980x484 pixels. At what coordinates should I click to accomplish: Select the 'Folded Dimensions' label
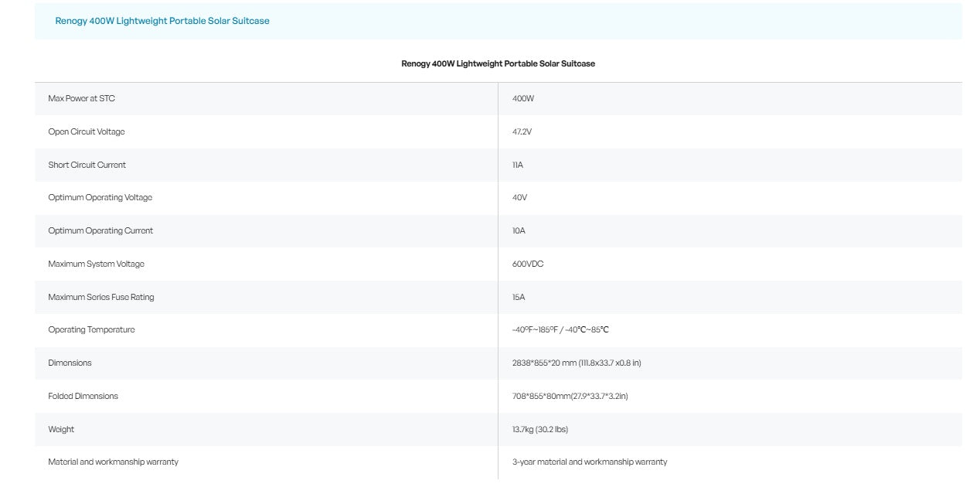(83, 396)
